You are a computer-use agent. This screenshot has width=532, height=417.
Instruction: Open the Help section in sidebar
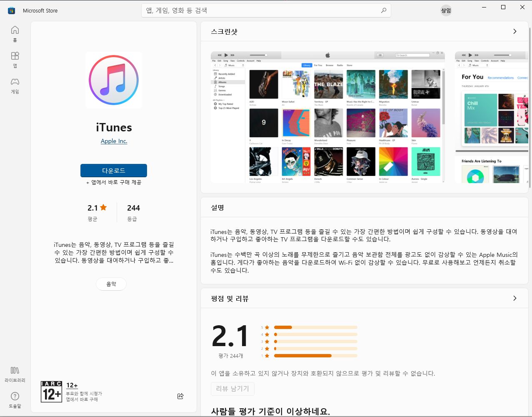pyautogui.click(x=15, y=400)
